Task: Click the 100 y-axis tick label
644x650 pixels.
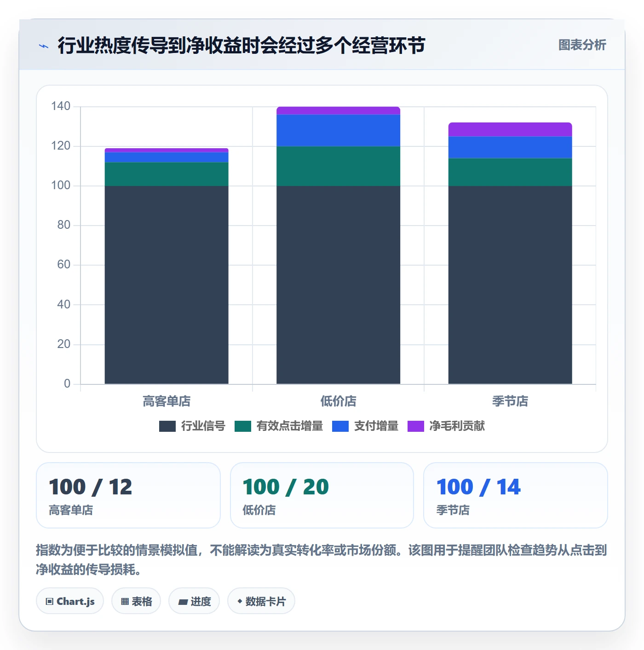Action: click(x=61, y=186)
